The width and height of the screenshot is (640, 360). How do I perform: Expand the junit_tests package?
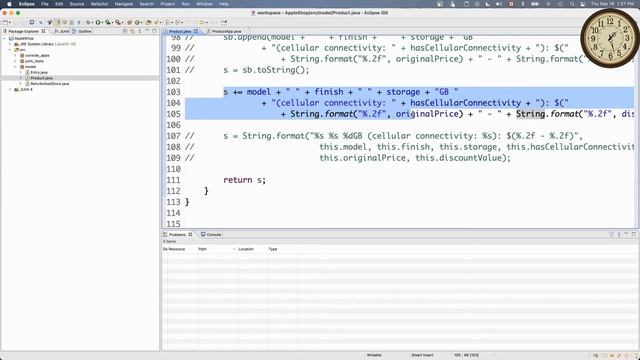click(16, 61)
